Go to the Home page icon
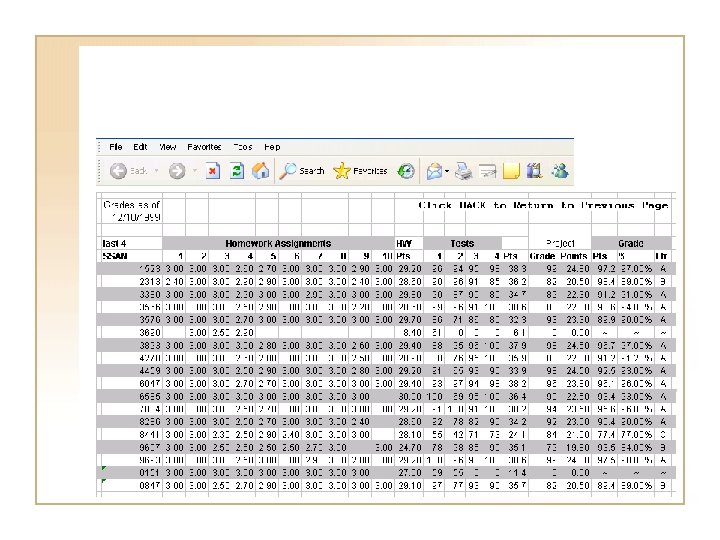This screenshot has height=540, width=720. 260,171
